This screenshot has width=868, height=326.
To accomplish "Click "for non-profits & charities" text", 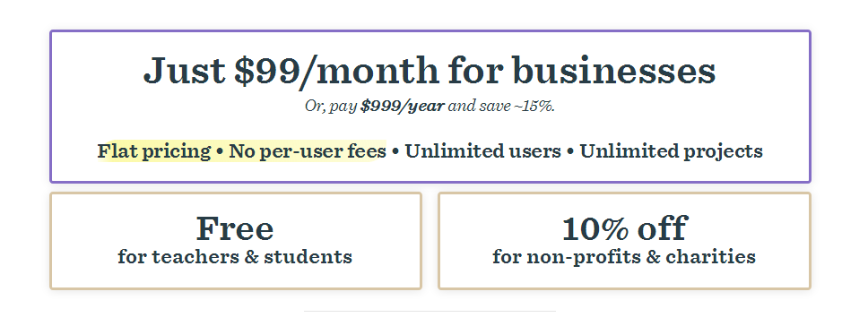I will [624, 257].
